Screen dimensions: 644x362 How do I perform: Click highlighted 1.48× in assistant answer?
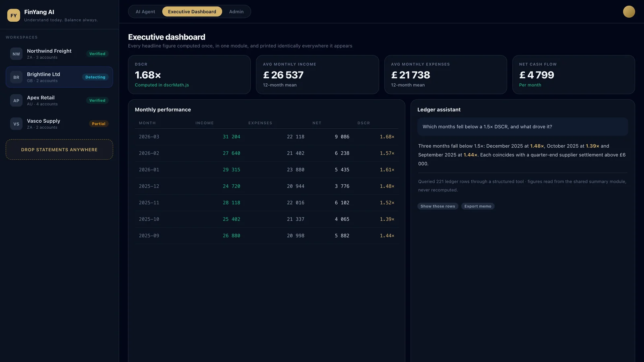tap(537, 146)
